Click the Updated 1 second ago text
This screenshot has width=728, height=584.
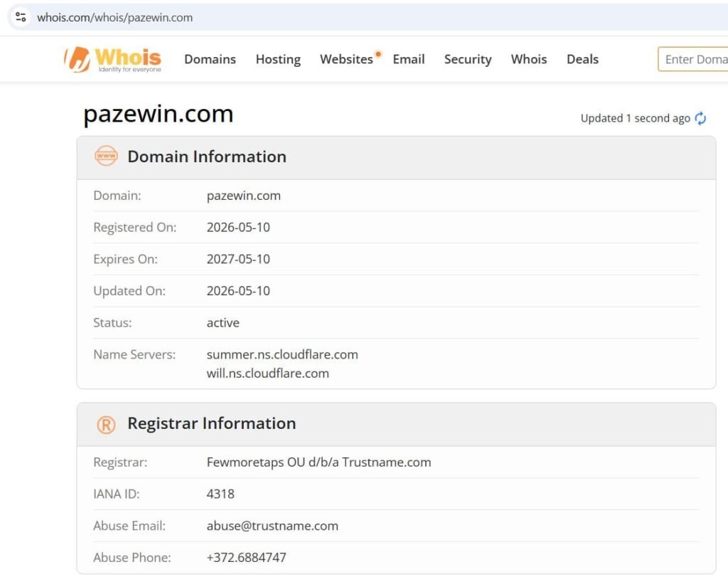point(635,119)
